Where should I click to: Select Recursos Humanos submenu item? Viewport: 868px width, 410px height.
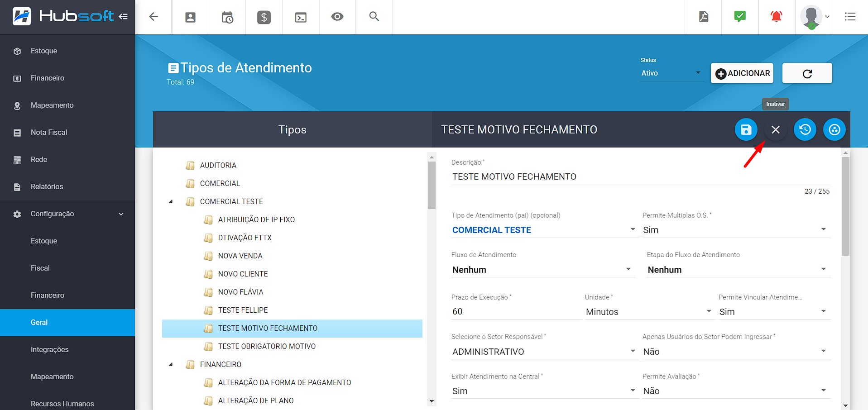[67, 403]
